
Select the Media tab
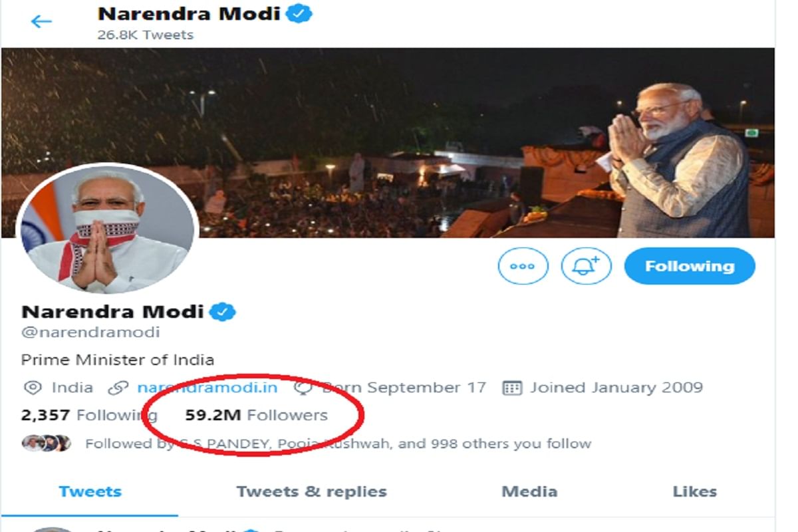(x=529, y=492)
